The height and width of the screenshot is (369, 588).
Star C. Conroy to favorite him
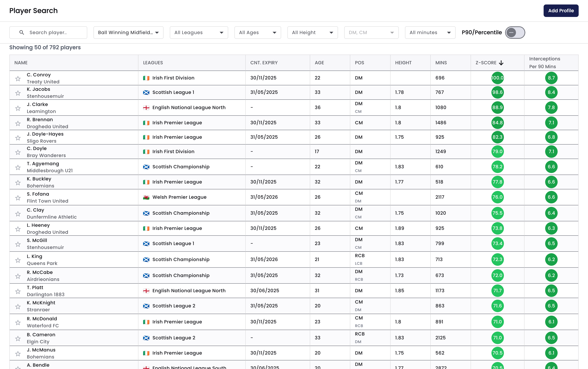[x=18, y=78]
